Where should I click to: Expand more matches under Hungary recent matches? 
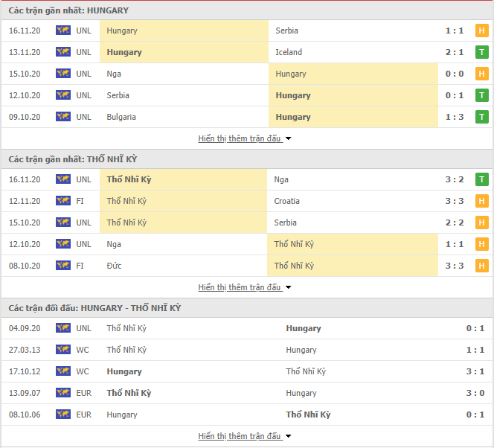click(x=245, y=138)
